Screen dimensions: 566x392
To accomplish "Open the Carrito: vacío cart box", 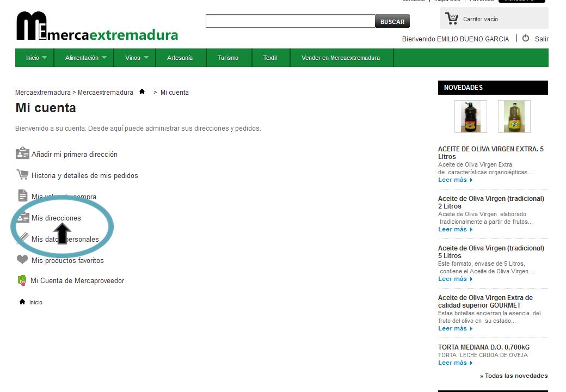I will (x=494, y=18).
